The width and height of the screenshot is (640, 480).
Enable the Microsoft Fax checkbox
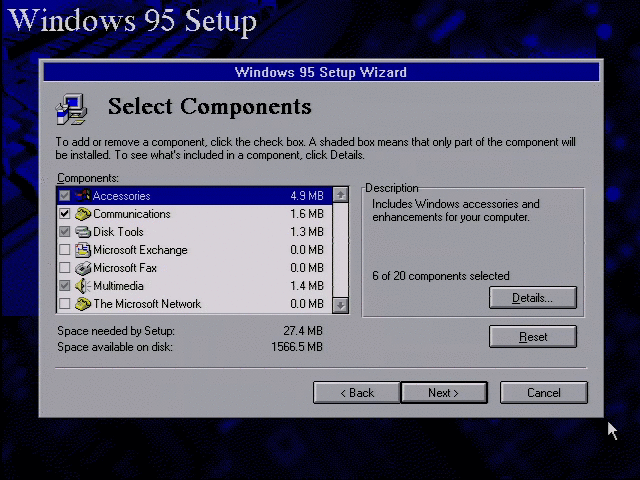click(x=64, y=267)
